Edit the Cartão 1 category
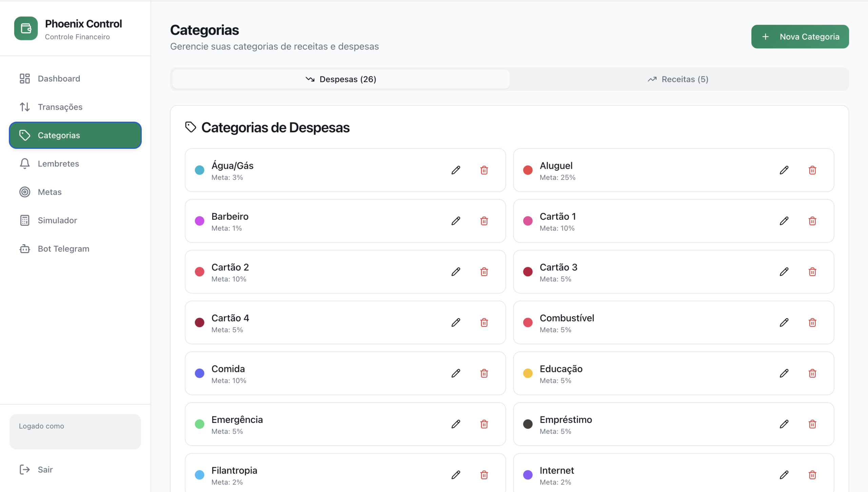This screenshot has width=868, height=492. click(784, 221)
